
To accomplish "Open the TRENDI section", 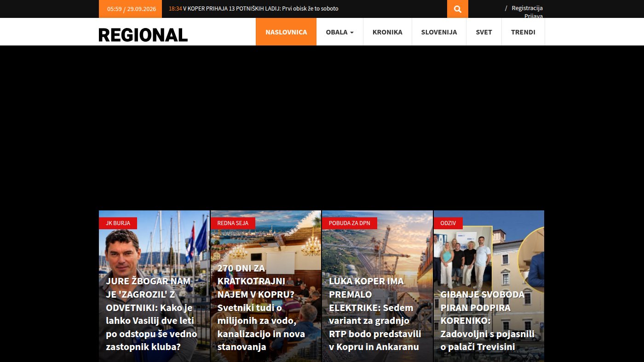I will (x=523, y=32).
